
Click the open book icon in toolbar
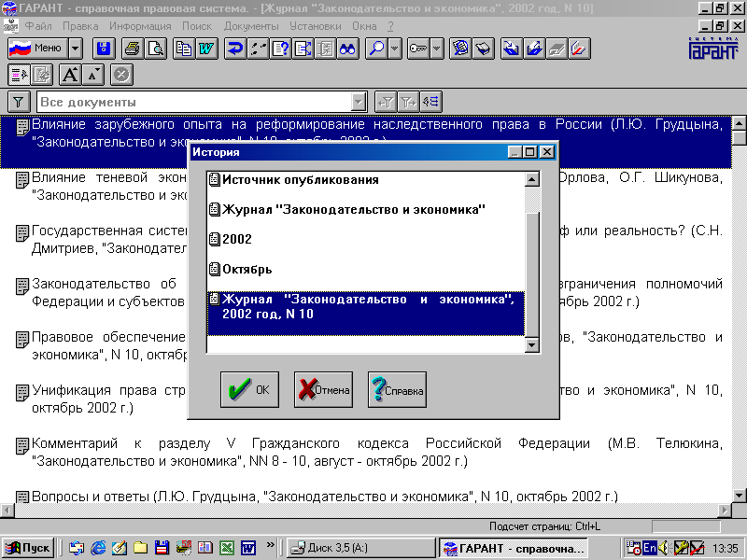(483, 49)
